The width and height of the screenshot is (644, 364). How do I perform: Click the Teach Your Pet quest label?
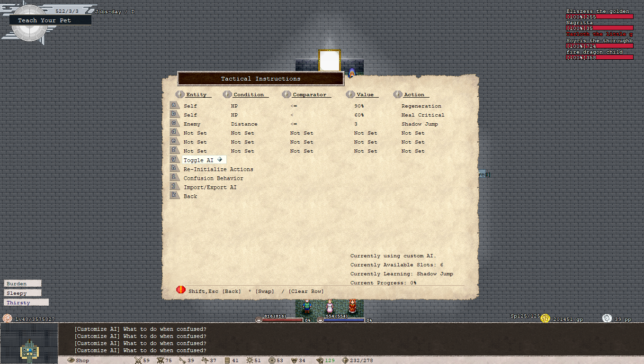(50, 20)
